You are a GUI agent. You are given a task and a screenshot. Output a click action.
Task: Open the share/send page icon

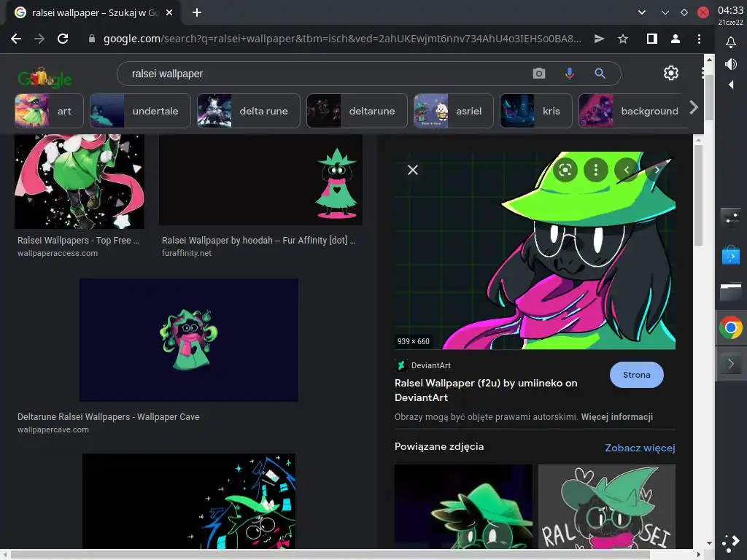point(600,39)
